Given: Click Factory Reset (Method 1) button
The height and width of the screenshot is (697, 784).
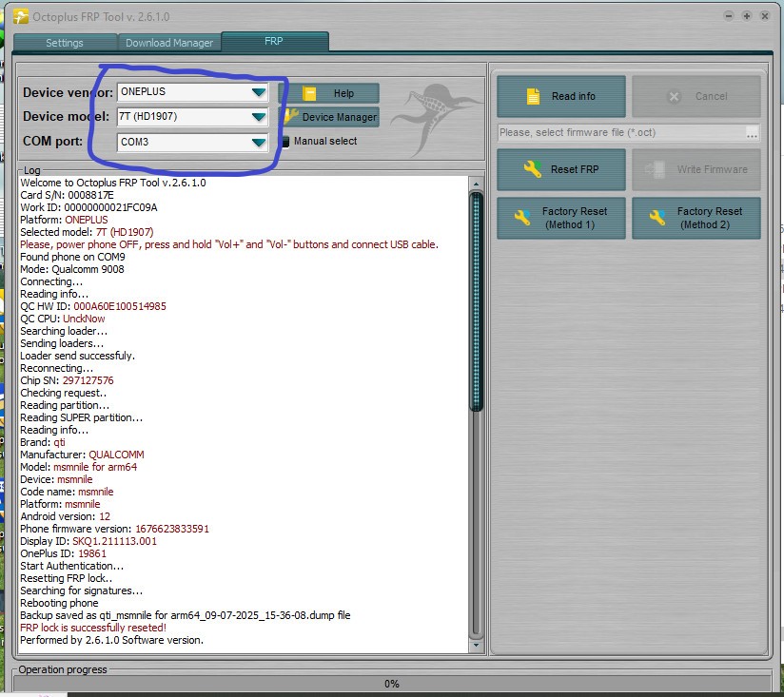Looking at the screenshot, I should coord(561,219).
